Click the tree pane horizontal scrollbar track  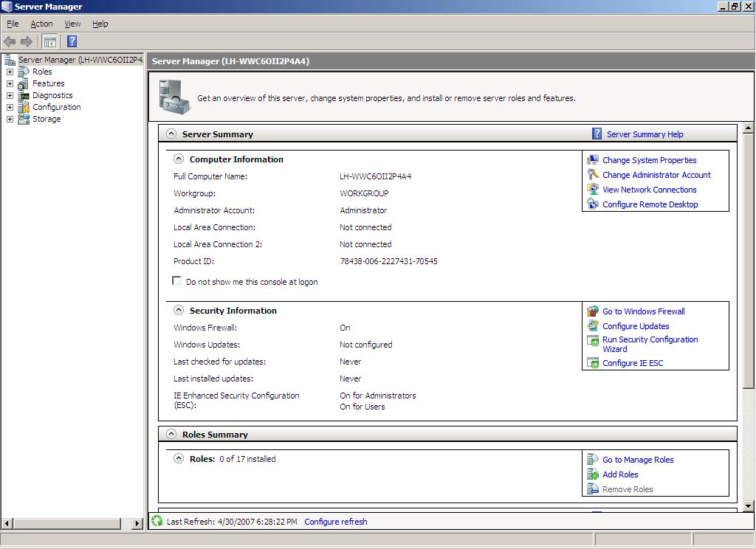[126, 523]
